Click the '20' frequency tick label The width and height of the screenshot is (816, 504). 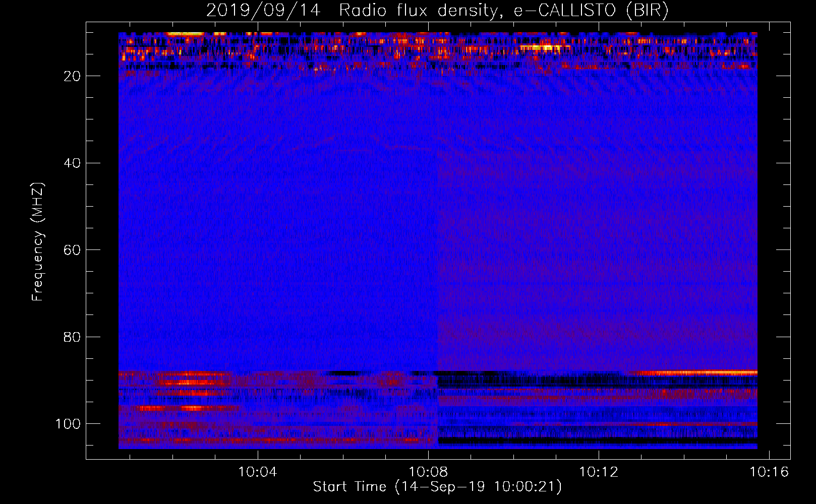coord(73,76)
